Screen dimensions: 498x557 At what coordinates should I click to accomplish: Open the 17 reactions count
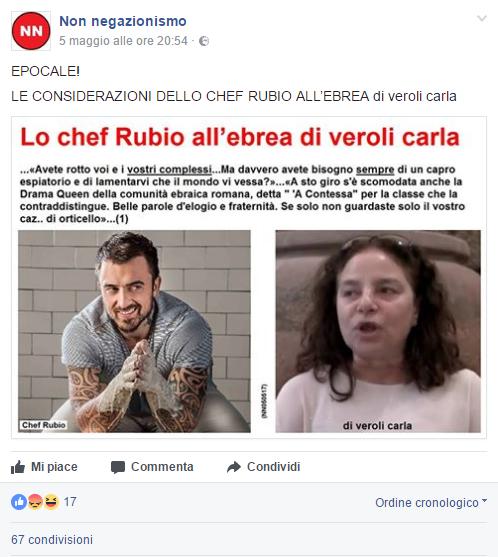click(70, 502)
